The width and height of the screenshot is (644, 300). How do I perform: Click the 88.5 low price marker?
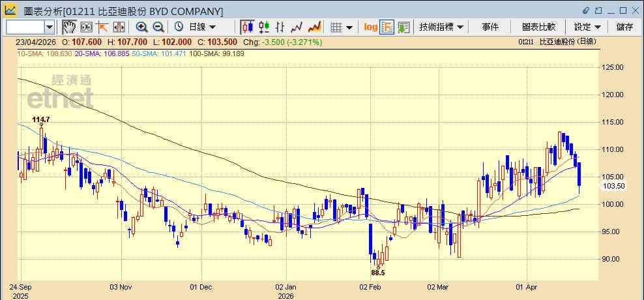coord(378,273)
